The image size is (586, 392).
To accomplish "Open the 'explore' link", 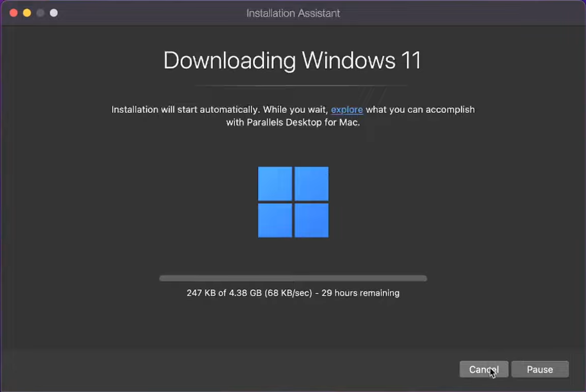I will [347, 109].
